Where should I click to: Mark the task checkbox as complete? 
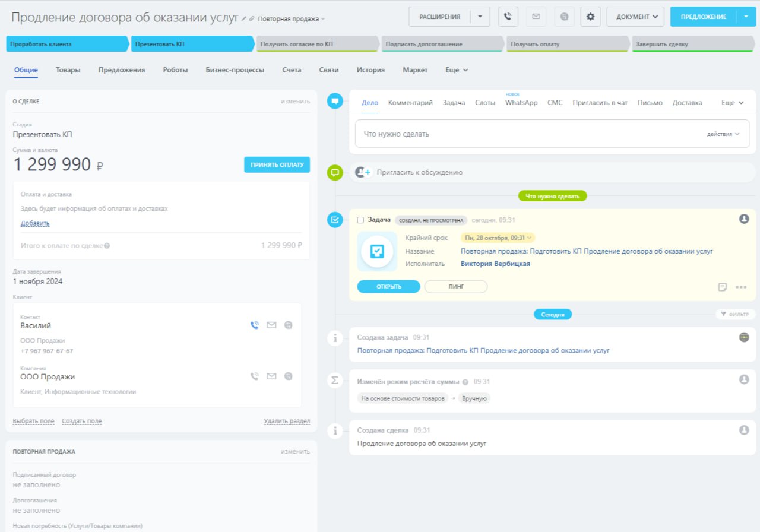pos(360,220)
